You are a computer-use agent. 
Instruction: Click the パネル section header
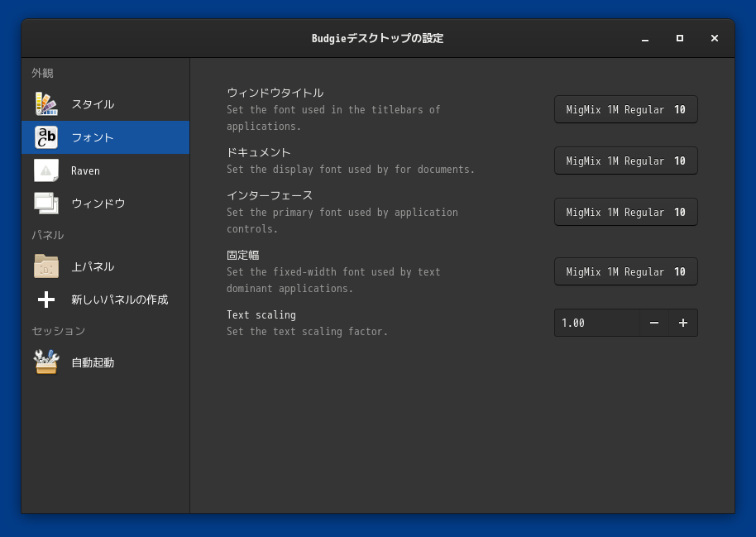(48, 235)
